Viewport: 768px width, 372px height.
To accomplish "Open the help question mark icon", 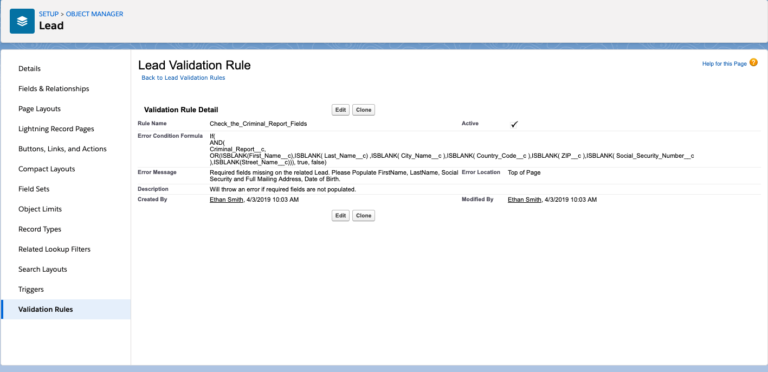I will click(x=753, y=63).
